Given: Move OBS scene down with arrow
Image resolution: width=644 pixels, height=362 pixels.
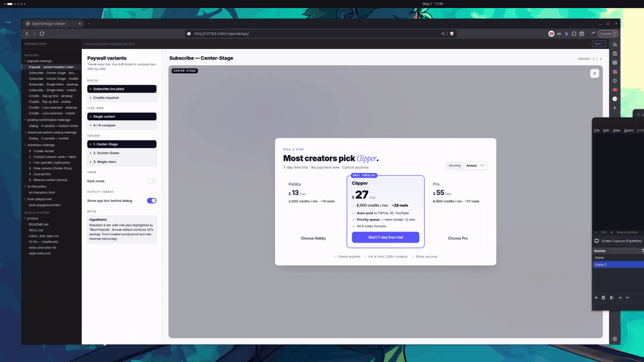Looking at the screenshot, I should (x=628, y=298).
